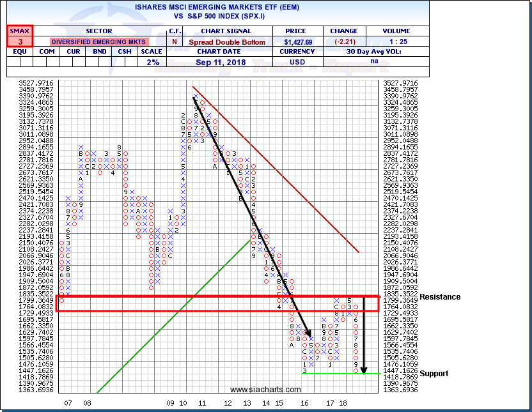Select the EQU asset class cell
Image resolution: width=532 pixels, height=412 pixels.
coord(19,52)
